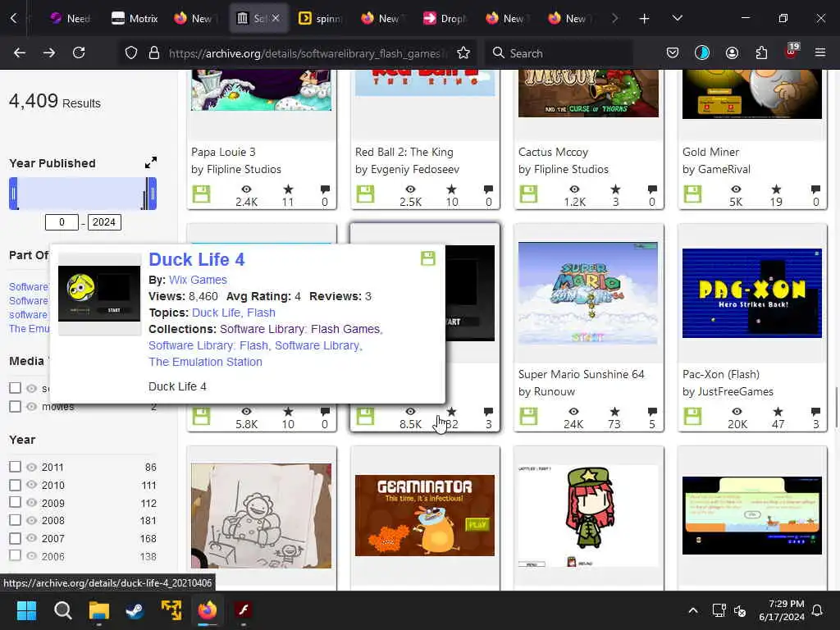Click favorites star on Super Mario Sunshine 64 card
Image resolution: width=840 pixels, height=630 pixels.
click(x=614, y=412)
